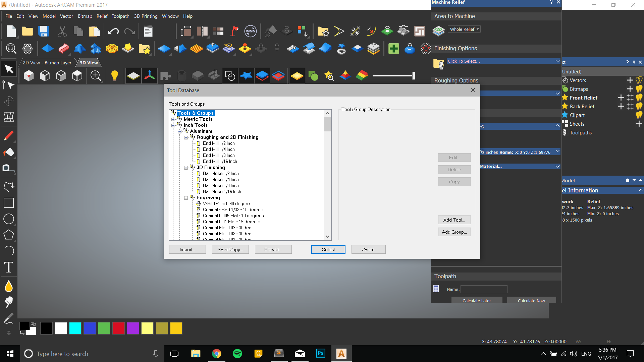Click the Select button in Tool Database
This screenshot has height=362, width=644.
point(328,249)
